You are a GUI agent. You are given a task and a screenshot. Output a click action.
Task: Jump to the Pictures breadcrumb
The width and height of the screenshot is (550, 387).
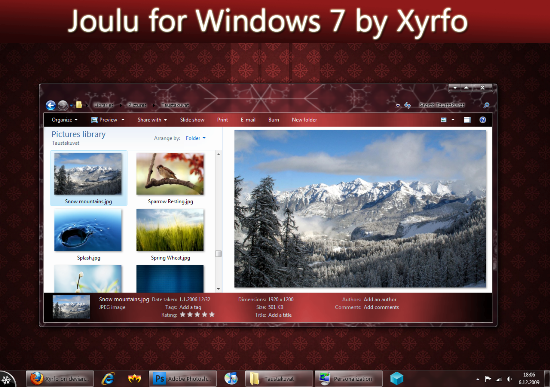(137, 105)
